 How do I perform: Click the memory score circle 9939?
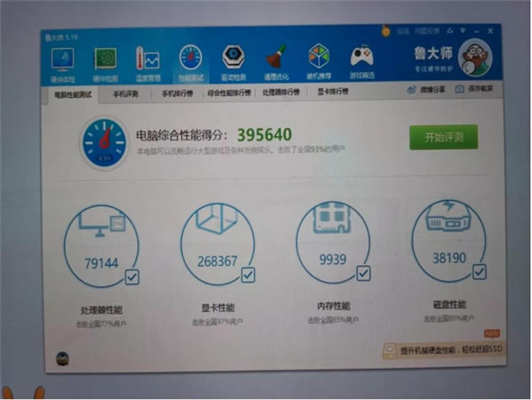(333, 243)
